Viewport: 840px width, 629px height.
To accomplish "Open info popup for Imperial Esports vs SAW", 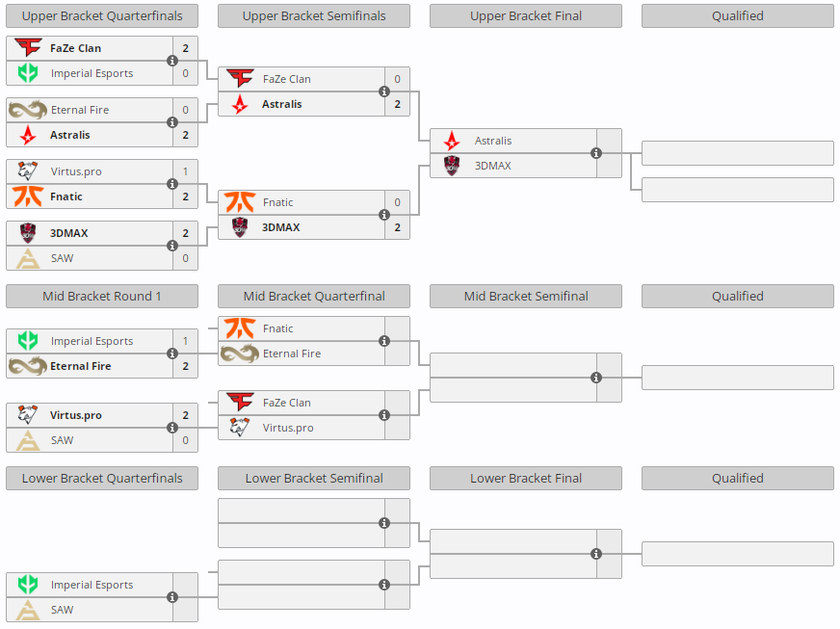I will pyautogui.click(x=172, y=597).
